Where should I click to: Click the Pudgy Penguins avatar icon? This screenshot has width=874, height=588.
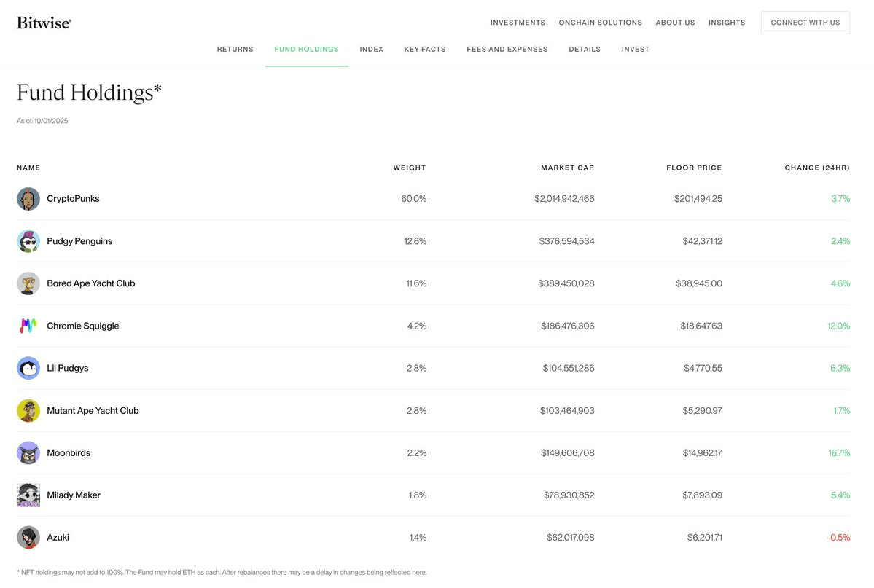28,241
